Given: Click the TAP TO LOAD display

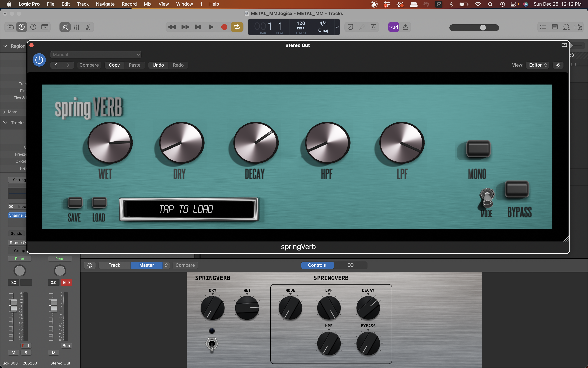Looking at the screenshot, I should (189, 209).
